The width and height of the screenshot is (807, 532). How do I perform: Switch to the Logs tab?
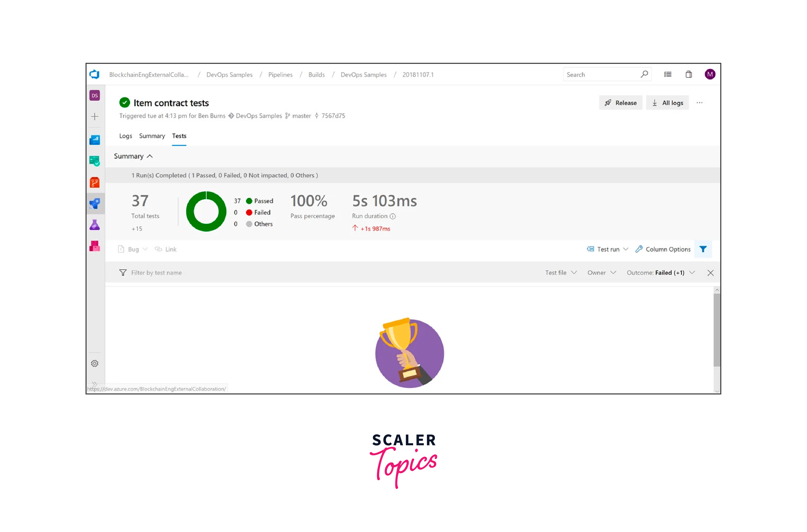click(126, 136)
